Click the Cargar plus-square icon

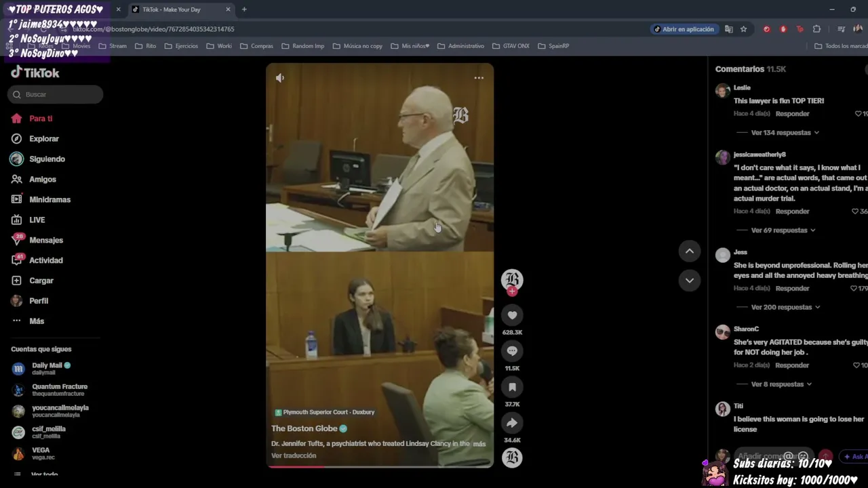(16, 281)
